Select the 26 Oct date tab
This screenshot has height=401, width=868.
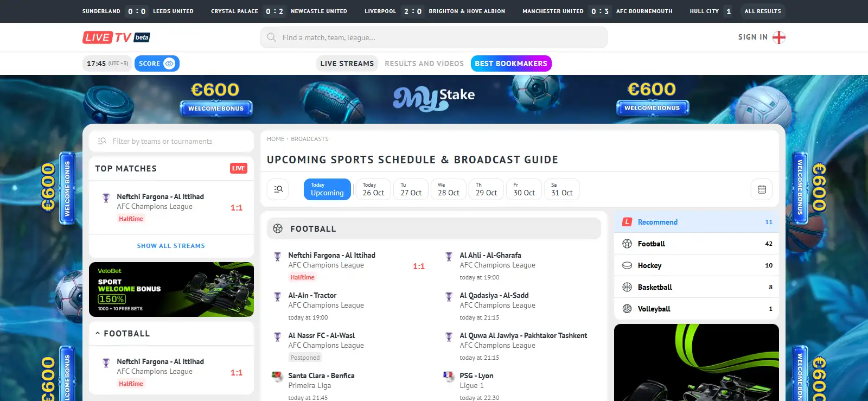click(373, 189)
